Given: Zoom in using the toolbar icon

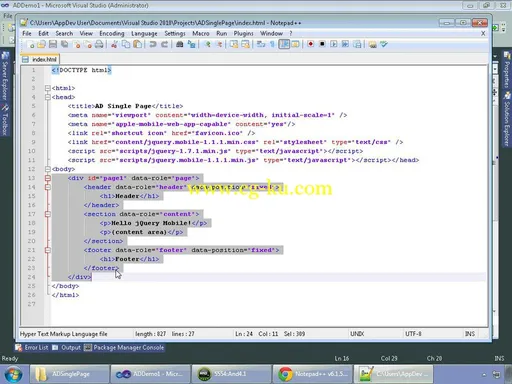Looking at the screenshot, I should pyautogui.click(x=207, y=44).
